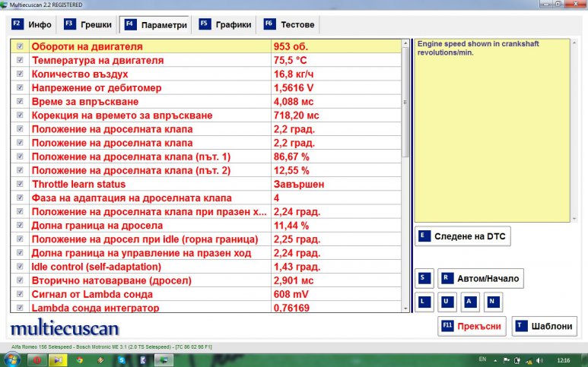The image size is (588, 367).
Task: Uncheck the Сигнал от Lambda сонда checkbox
Action: tap(20, 294)
